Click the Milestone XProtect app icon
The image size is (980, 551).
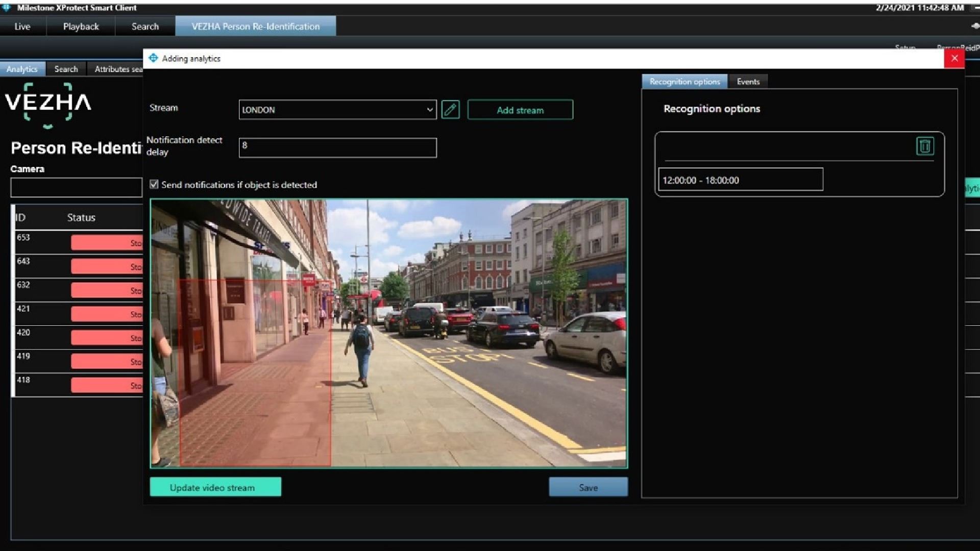tap(6, 7)
